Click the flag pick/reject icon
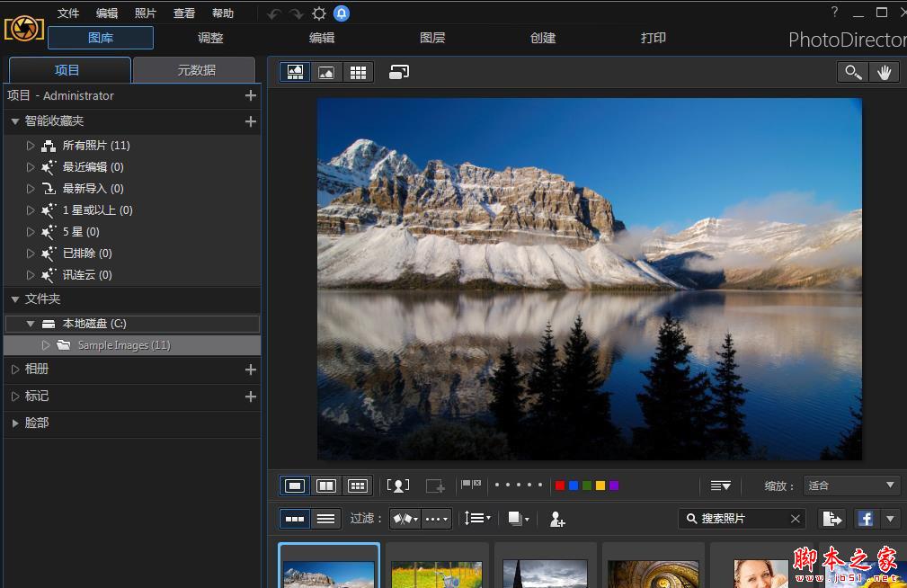907x588 pixels. coord(471,485)
